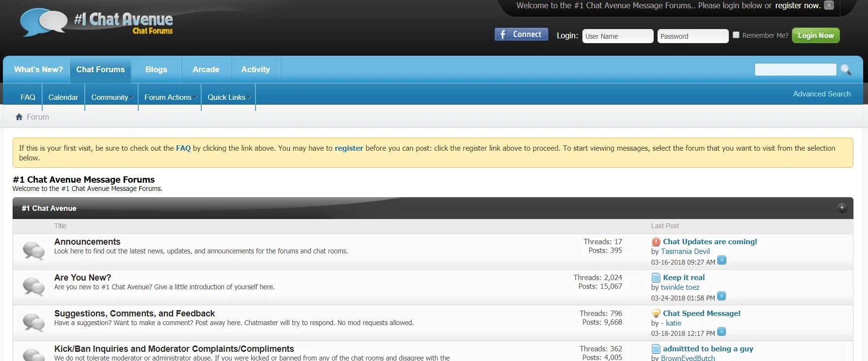Click the Posts: 15,067 text

[x=600, y=286]
